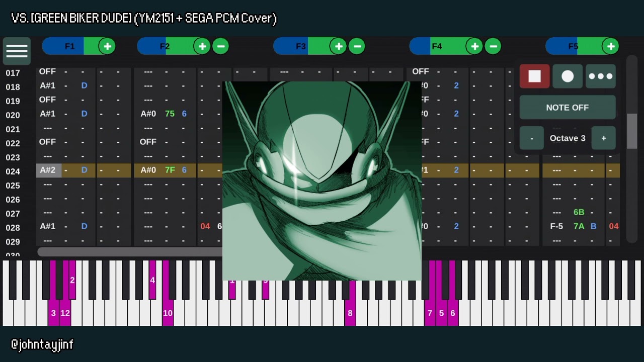Select F2 A#0 note in row 020

point(148,114)
